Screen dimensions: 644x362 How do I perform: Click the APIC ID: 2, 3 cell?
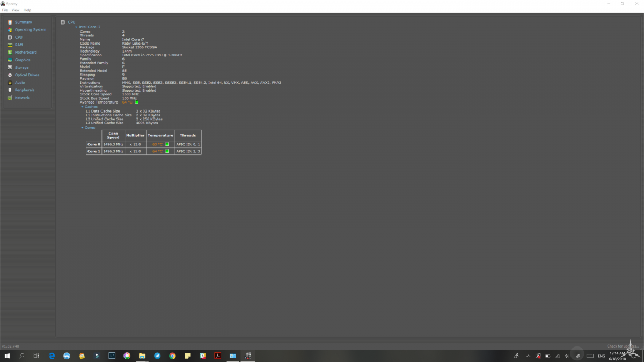pos(188,151)
